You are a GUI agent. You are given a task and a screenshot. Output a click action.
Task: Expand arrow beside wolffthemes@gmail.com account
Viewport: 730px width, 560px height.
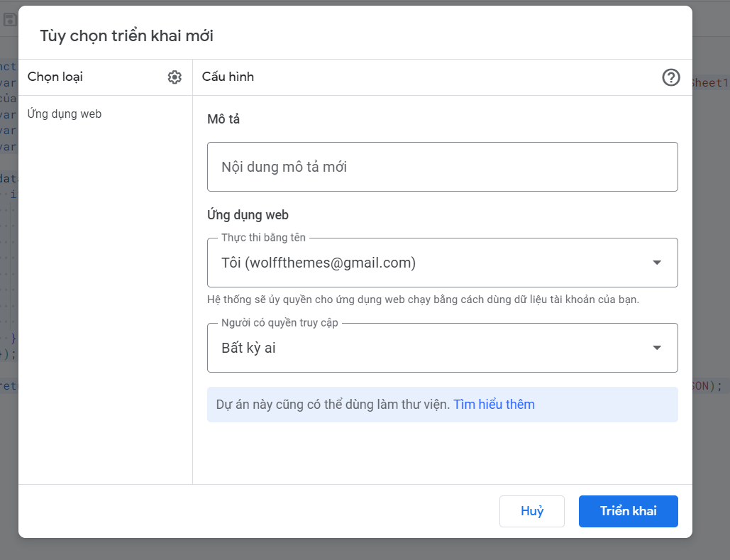pos(657,263)
